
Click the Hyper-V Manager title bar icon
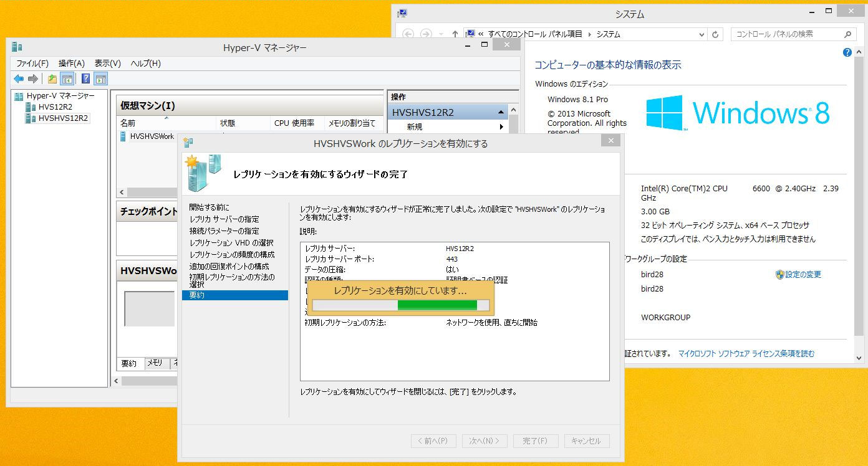(x=17, y=47)
